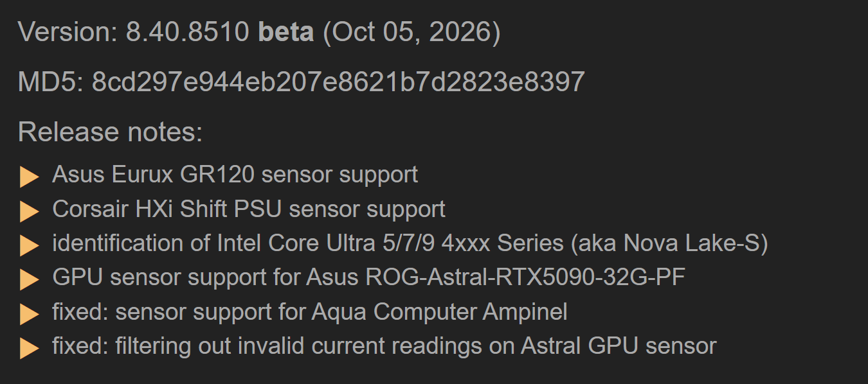Click the arrow bullet beside Asus Eurux GR120
This screenshot has height=384, width=868.
[x=30, y=177]
